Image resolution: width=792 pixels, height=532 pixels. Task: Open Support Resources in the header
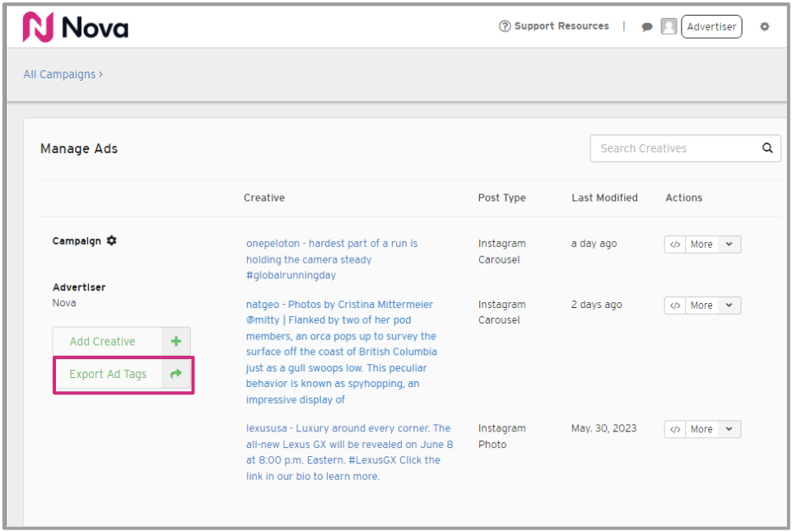(x=554, y=26)
